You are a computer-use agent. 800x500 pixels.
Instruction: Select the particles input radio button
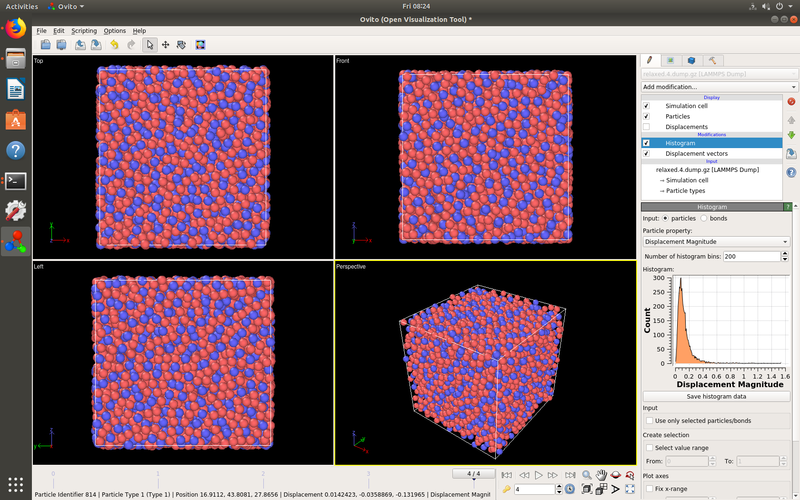665,218
